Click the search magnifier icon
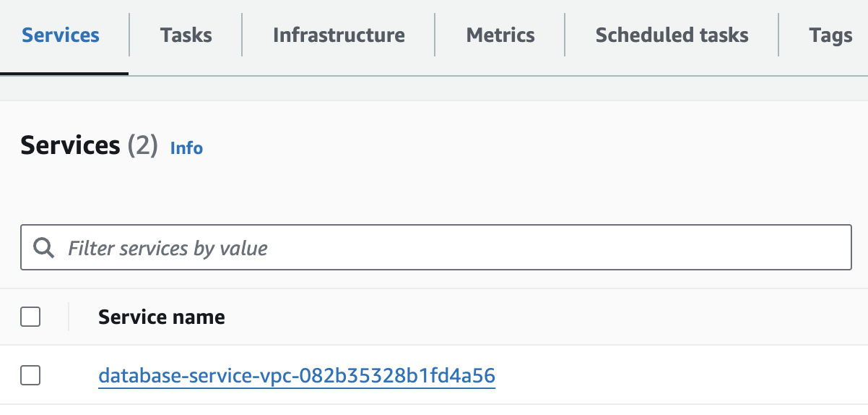 pos(45,249)
